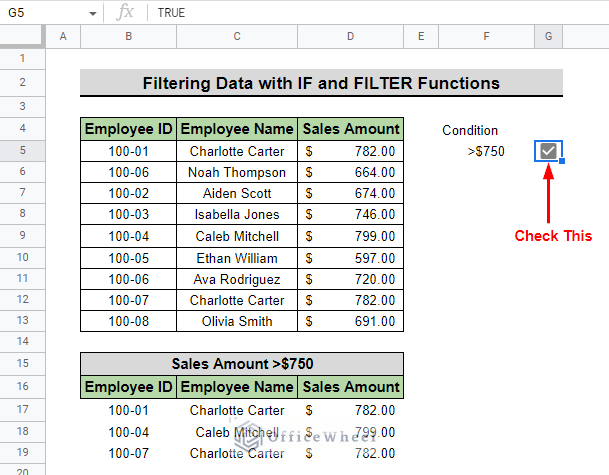Screen dimensions: 609x475
Task: Click the Employee ID header cell in row 4
Action: 129,129
